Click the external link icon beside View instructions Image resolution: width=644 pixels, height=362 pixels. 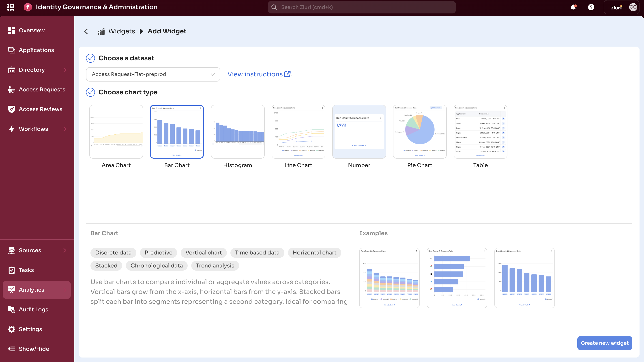pos(288,74)
